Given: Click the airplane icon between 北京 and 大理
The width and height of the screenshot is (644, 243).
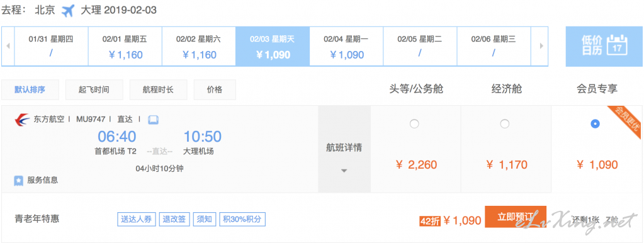Looking at the screenshot, I should tap(68, 11).
